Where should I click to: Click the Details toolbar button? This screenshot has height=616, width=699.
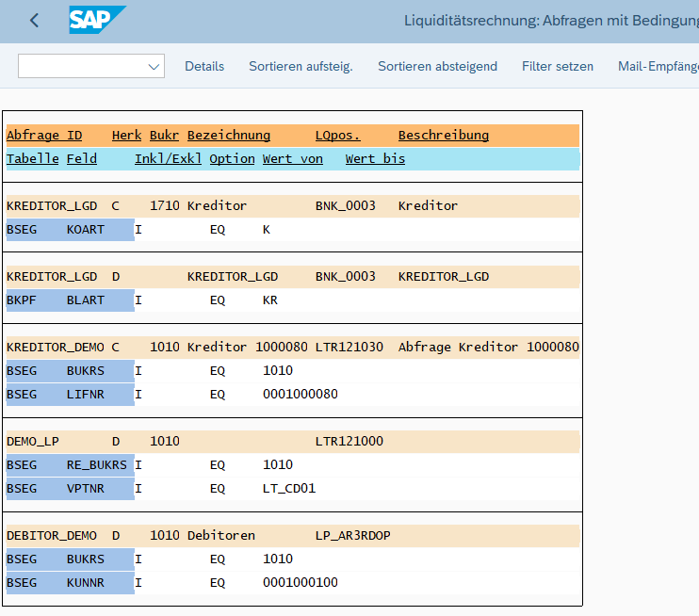tap(204, 67)
